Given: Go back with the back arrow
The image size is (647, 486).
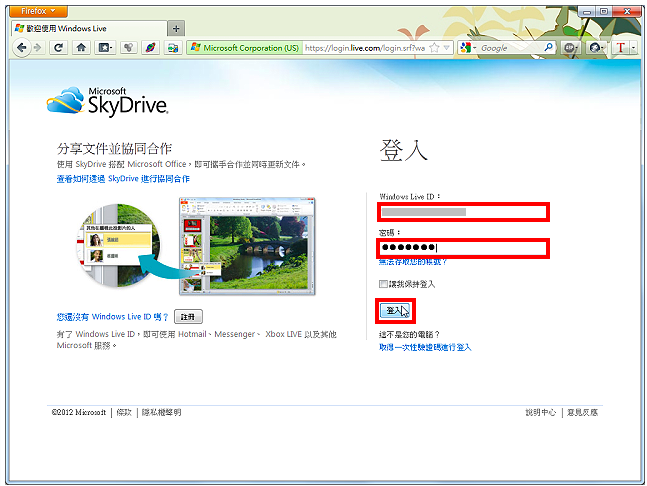Looking at the screenshot, I should 21,48.
